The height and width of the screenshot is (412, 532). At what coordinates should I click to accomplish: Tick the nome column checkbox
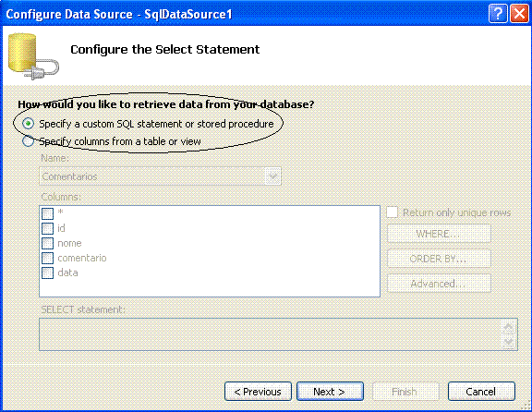47,243
